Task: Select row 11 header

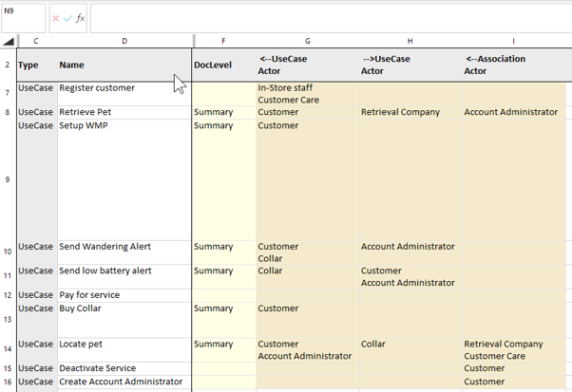Action: (8, 276)
